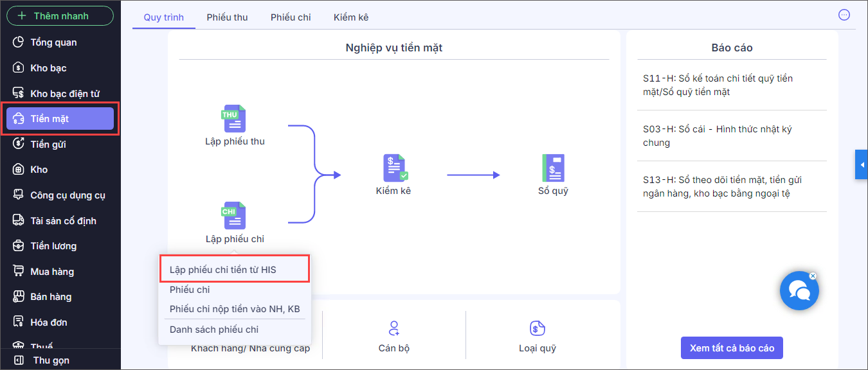The height and width of the screenshot is (370, 868).
Task: Collapse sidebar with Thu gọn
Action: 50,360
